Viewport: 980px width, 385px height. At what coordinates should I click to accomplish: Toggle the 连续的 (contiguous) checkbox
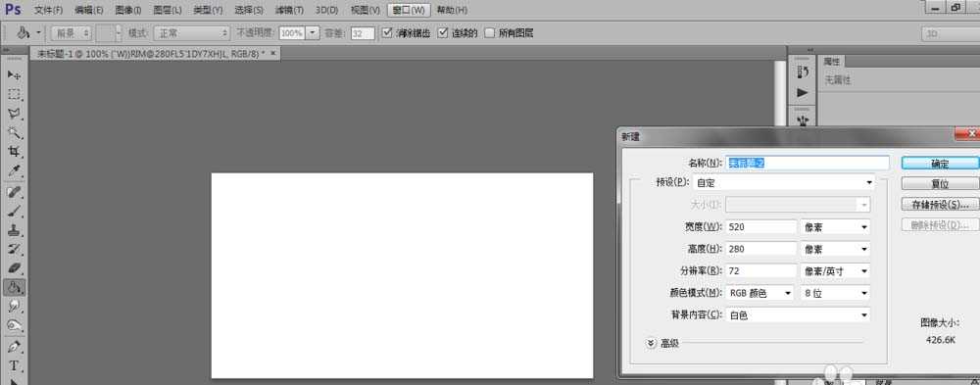(x=443, y=32)
